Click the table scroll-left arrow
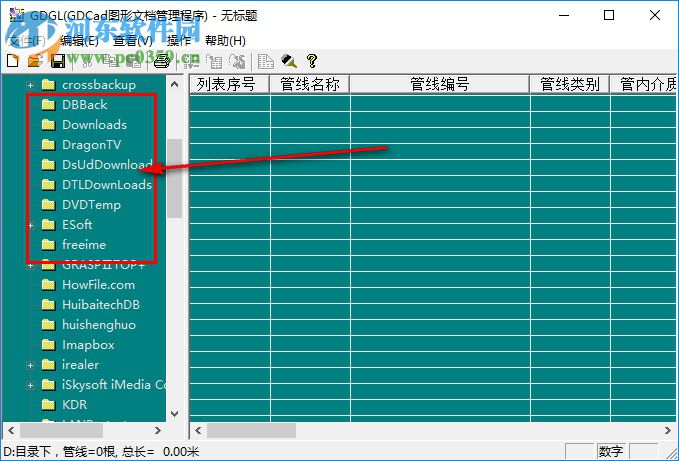679x461 pixels. click(198, 431)
